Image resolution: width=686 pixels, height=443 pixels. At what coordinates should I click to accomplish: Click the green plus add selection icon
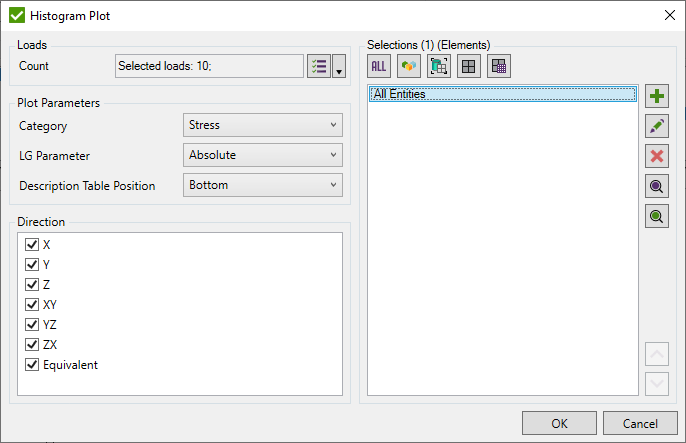pos(657,97)
